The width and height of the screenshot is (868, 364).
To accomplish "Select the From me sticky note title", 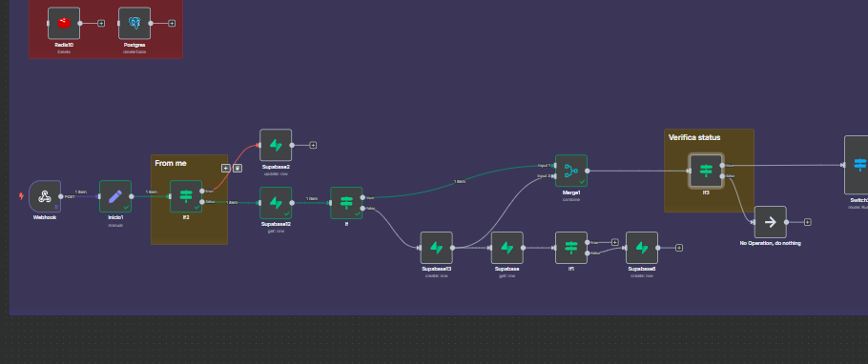I will pos(171,163).
